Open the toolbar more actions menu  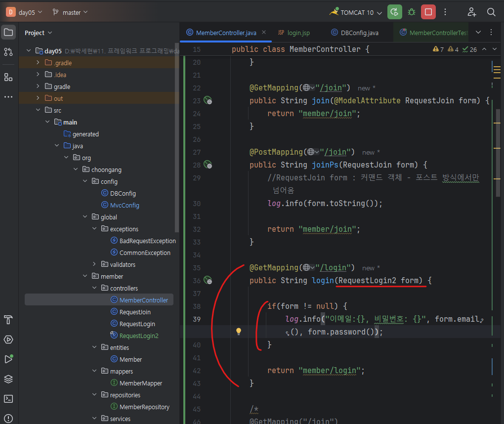coord(445,12)
